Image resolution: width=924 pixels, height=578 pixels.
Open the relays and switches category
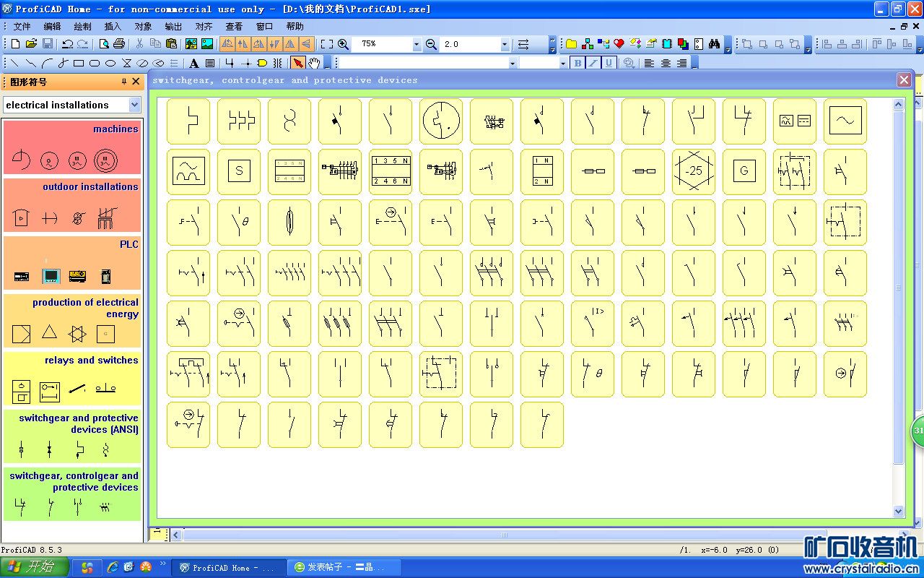click(x=72, y=379)
